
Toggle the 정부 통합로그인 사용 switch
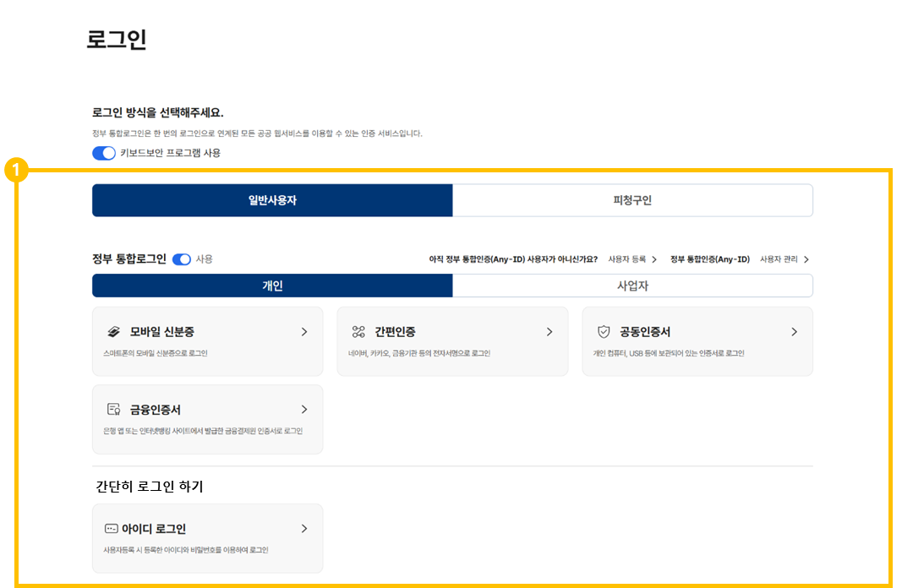point(182,259)
